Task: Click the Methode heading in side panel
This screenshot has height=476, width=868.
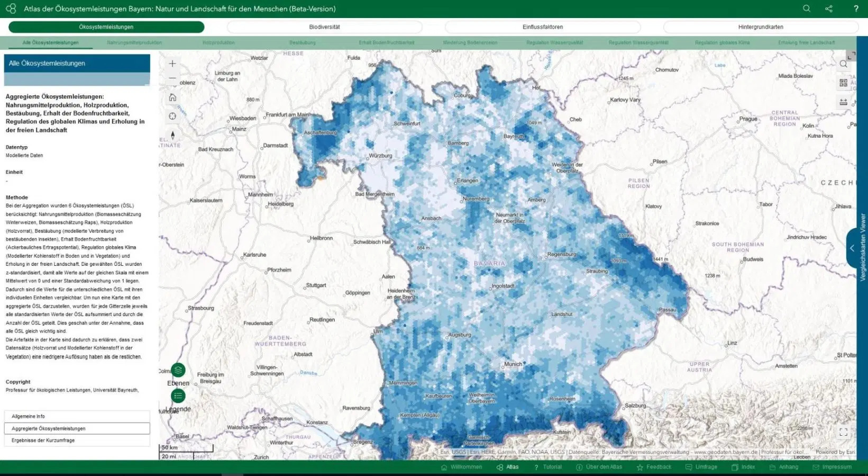Action: [16, 197]
